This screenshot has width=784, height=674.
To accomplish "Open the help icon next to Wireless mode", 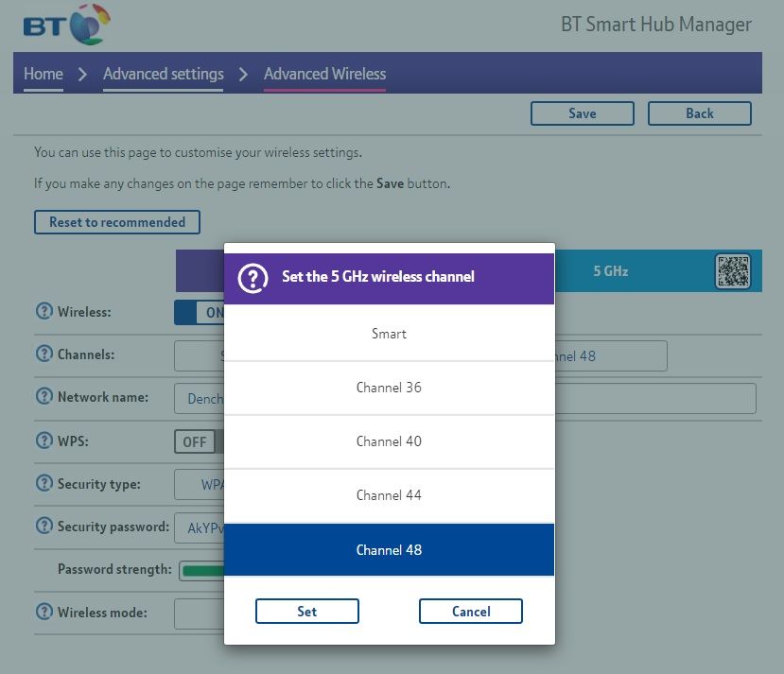I will (44, 612).
